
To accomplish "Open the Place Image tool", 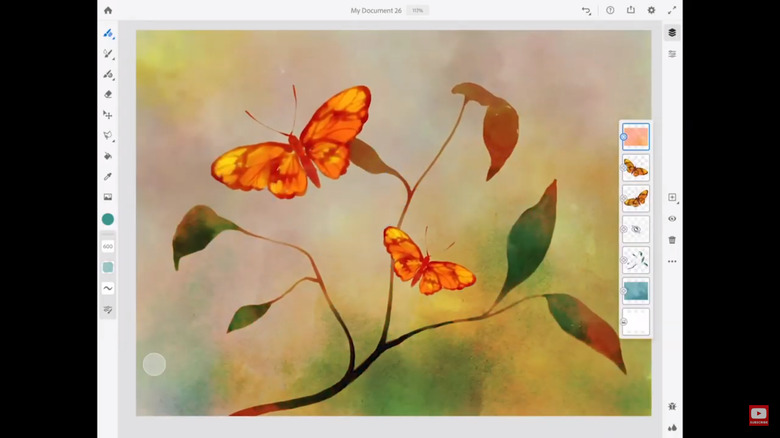I will (x=108, y=197).
